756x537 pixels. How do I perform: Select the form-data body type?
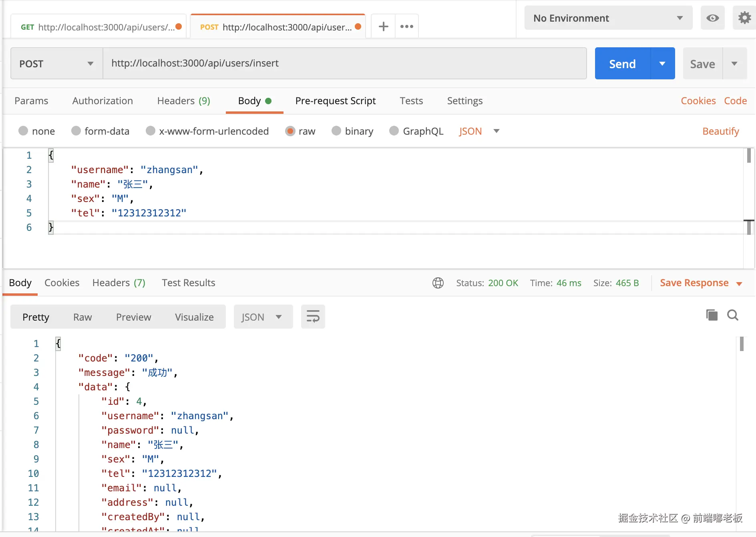(76, 131)
